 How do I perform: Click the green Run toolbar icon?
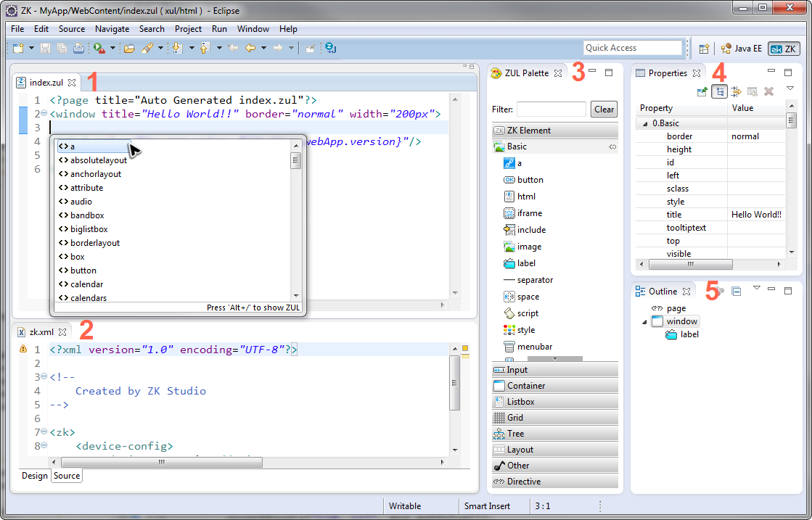pos(99,48)
